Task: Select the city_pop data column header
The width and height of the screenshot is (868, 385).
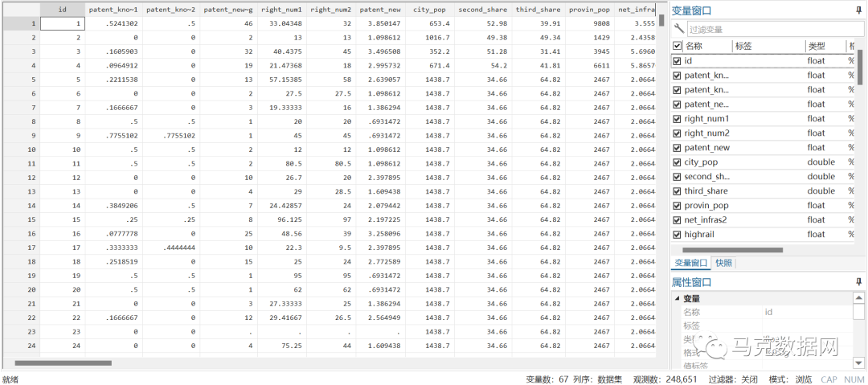Action: pos(429,10)
